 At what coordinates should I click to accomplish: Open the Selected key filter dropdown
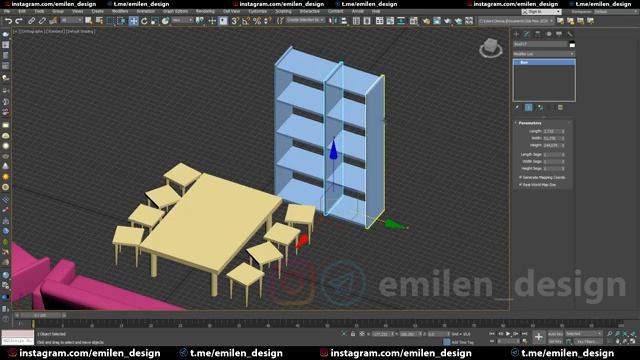tap(584, 334)
